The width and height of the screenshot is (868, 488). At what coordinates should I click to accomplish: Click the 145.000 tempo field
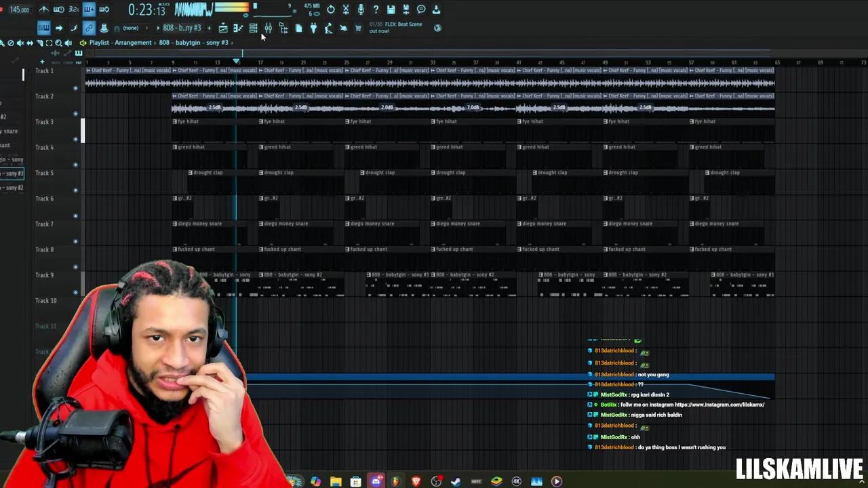coord(19,9)
